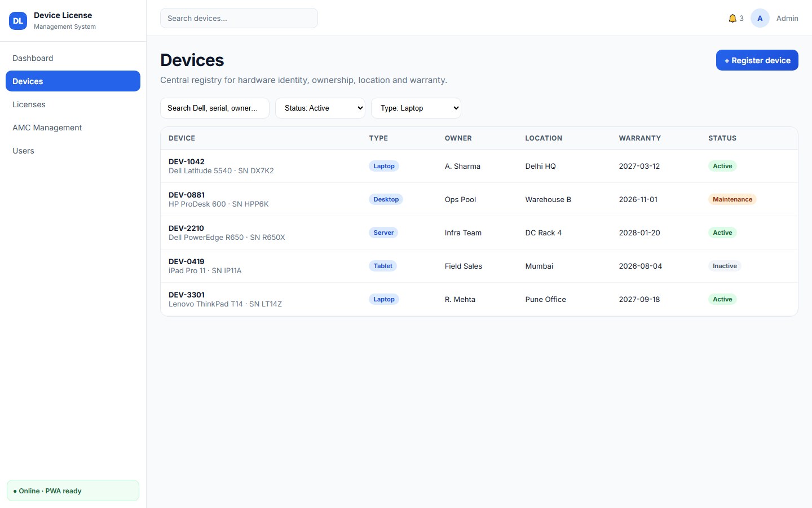Viewport: 812px width, 508px height.
Task: Select device DEV-0419
Action: click(479, 266)
